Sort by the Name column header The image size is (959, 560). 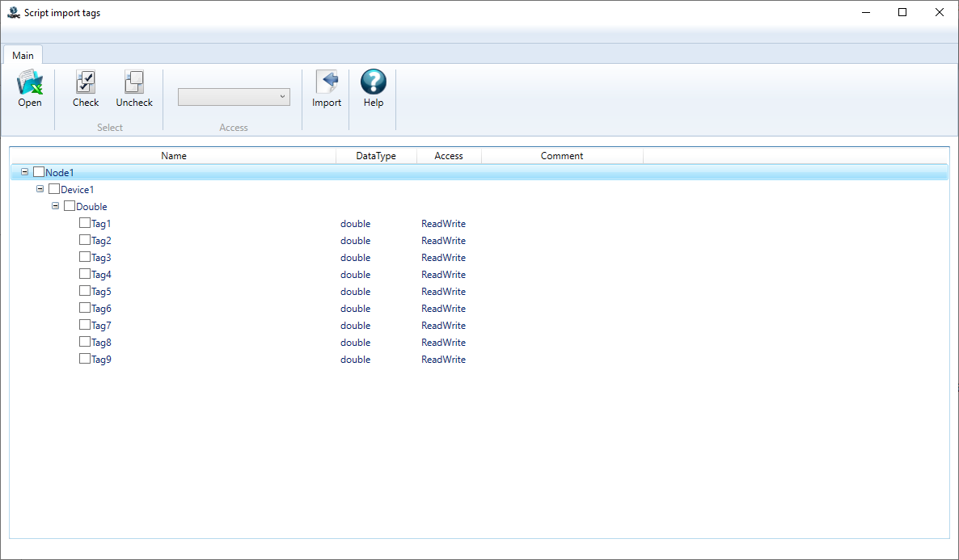tap(174, 156)
